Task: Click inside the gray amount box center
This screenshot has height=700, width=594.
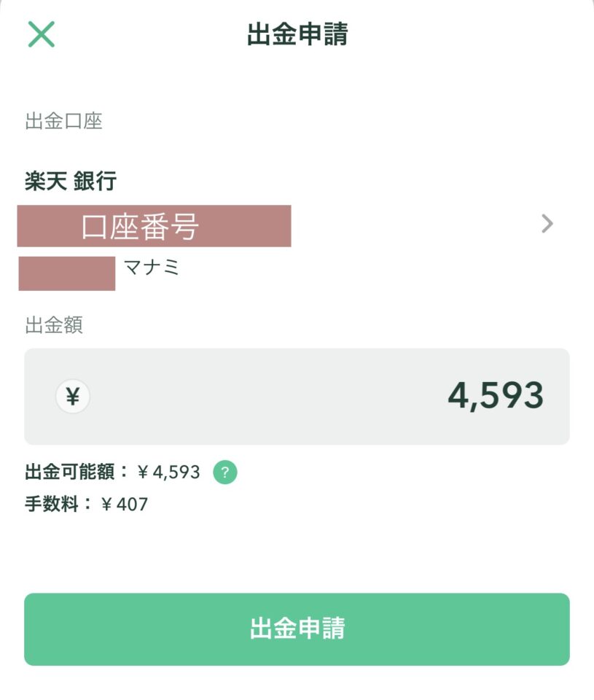Action: pyautogui.click(x=297, y=397)
